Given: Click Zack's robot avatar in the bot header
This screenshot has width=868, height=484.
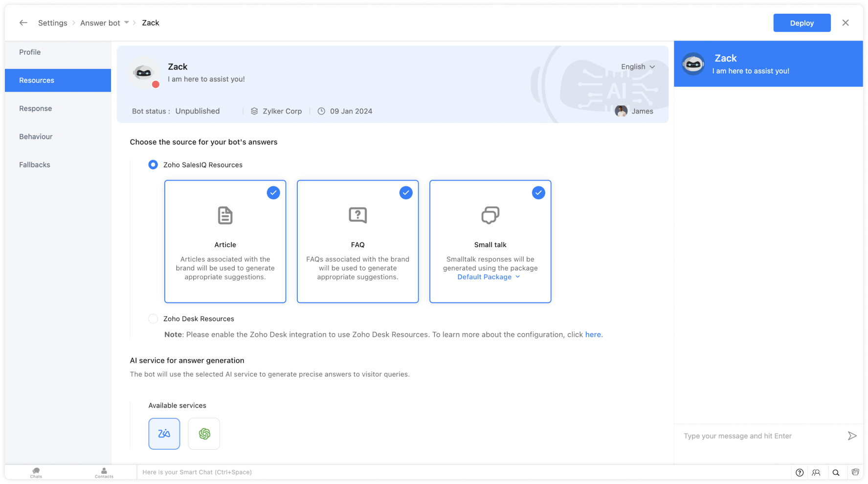Looking at the screenshot, I should tap(144, 73).
